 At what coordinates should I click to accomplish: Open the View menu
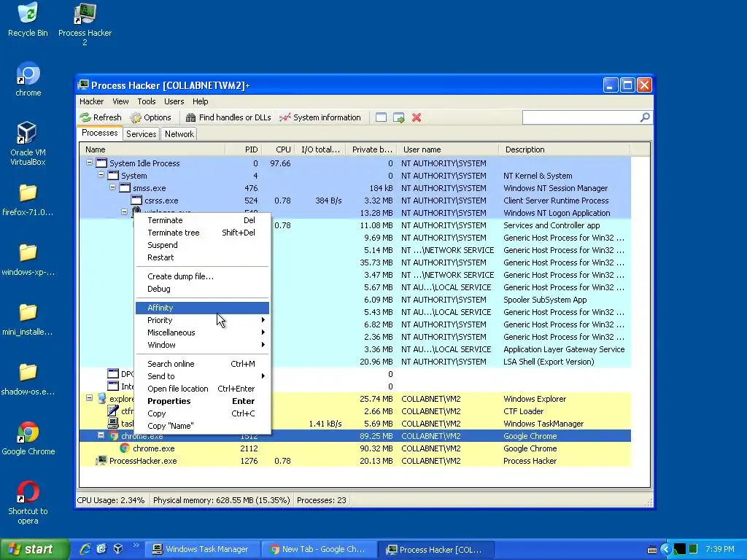click(120, 101)
